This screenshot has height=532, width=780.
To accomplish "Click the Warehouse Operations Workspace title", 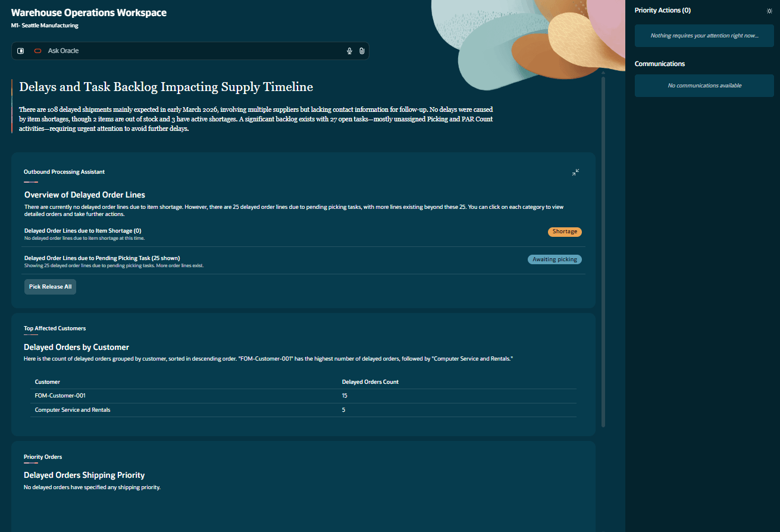I will (x=89, y=13).
